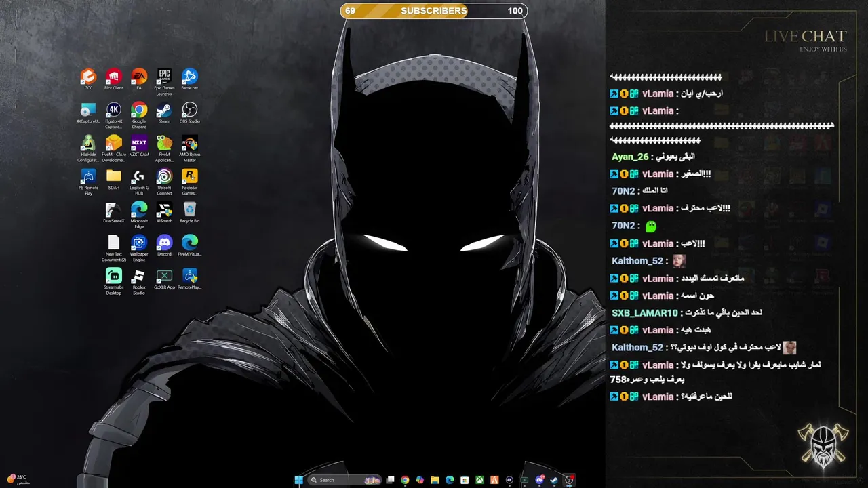Select the Discord desktop shortcut

[164, 245]
